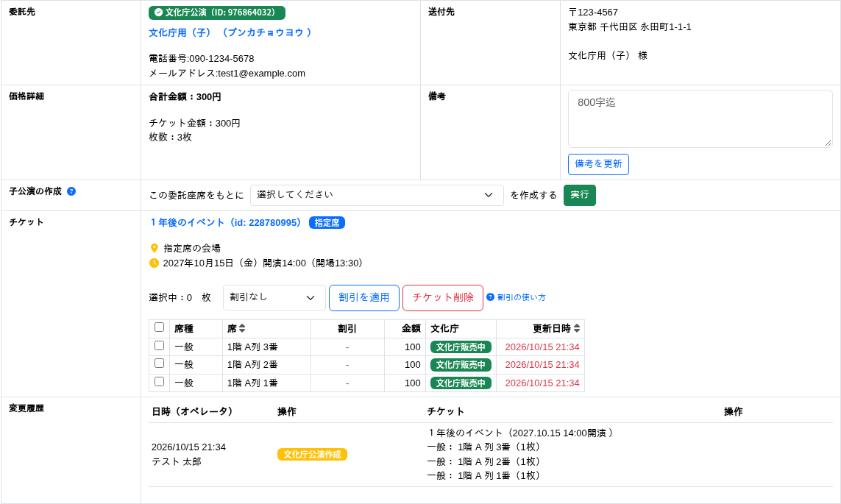The width and height of the screenshot is (841, 504).
Task: Click the 実行 button
Action: click(x=579, y=195)
